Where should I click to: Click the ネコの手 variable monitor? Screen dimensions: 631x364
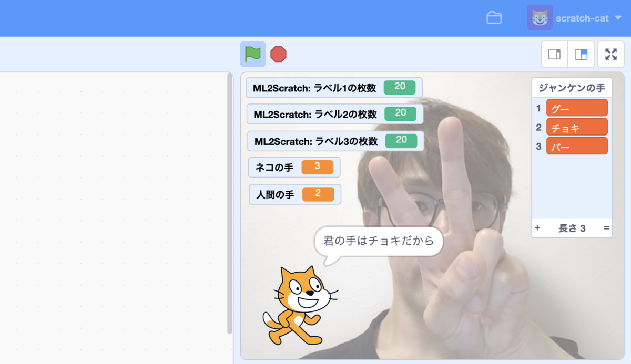coord(294,168)
